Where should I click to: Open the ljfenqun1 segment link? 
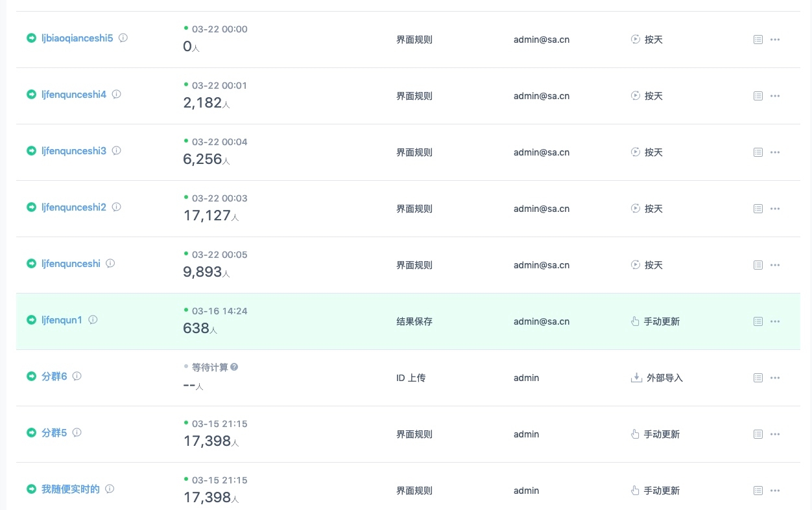pos(62,319)
